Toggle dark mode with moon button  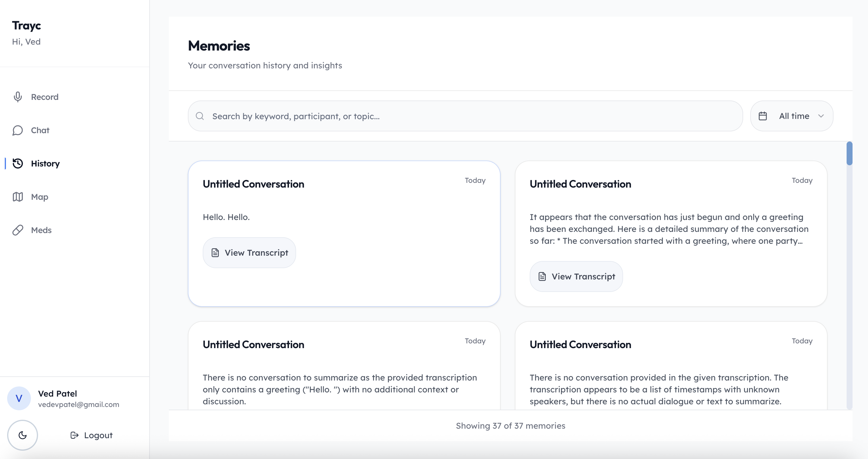23,435
